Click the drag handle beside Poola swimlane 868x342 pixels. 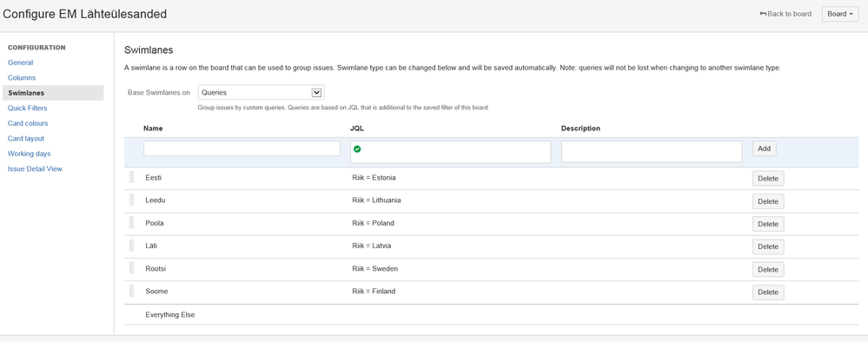coord(132,222)
